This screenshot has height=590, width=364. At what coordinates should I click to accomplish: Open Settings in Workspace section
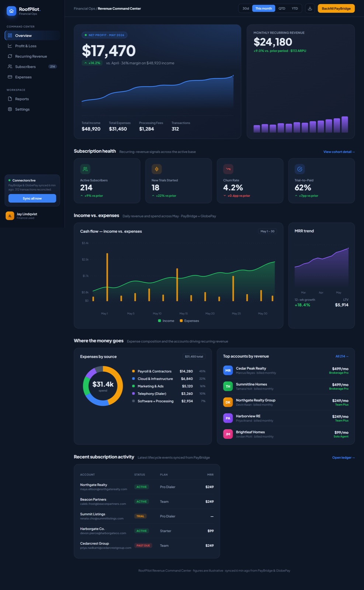tap(32, 109)
